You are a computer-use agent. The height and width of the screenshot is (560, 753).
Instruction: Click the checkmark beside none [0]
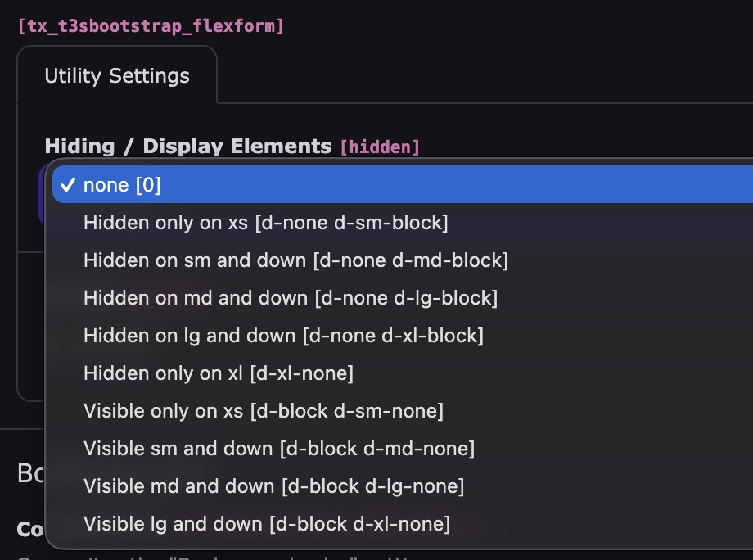pyautogui.click(x=69, y=185)
